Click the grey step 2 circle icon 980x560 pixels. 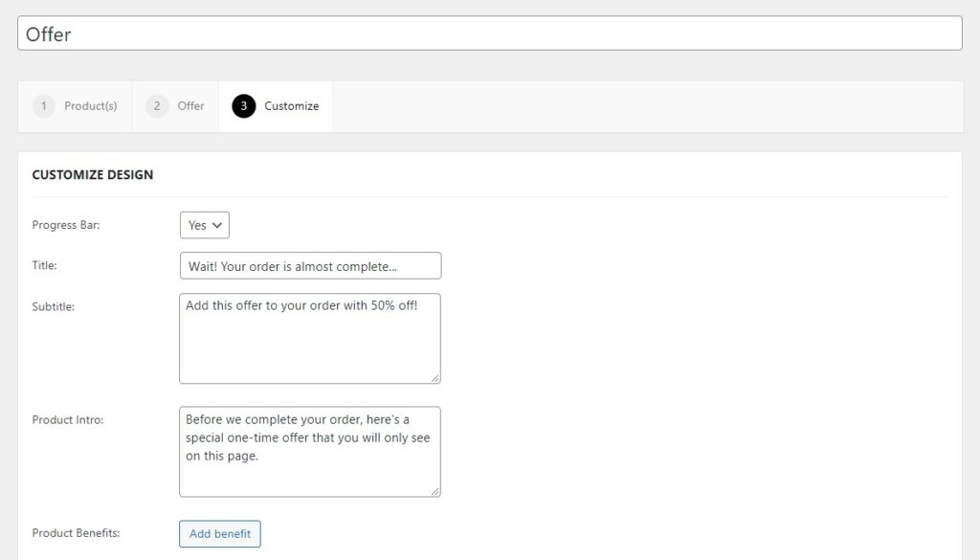(156, 106)
